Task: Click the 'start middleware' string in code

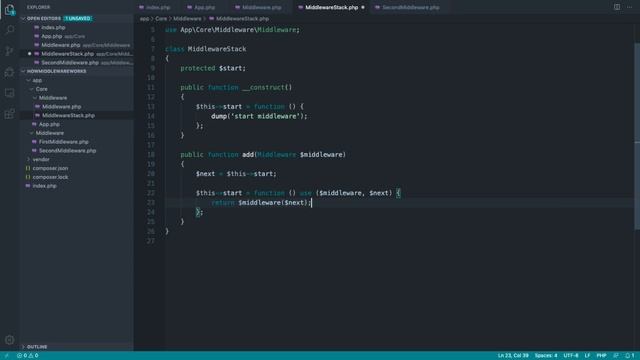Action: (x=265, y=116)
